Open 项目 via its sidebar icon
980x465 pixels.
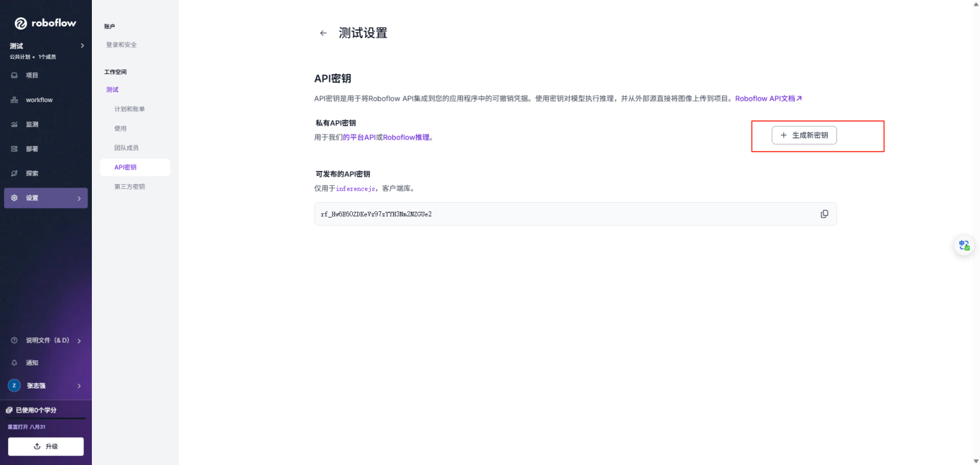[x=14, y=75]
